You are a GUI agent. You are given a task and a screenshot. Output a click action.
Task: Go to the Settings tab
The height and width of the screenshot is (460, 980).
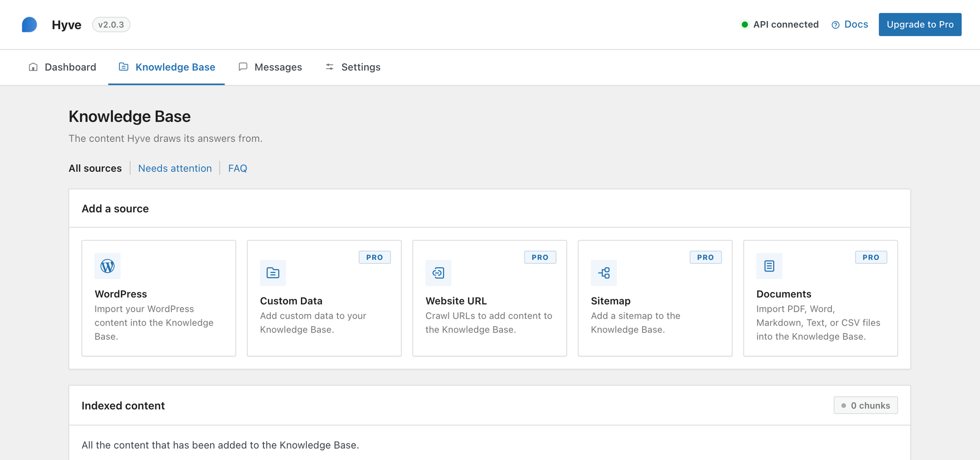(x=353, y=67)
